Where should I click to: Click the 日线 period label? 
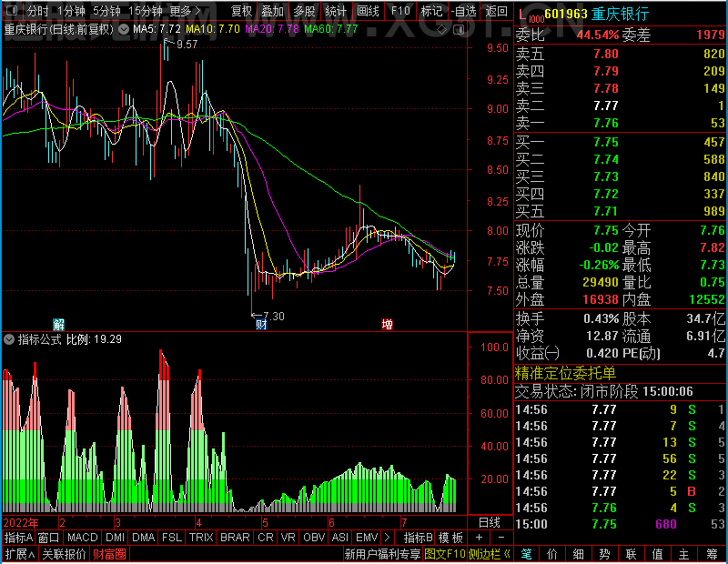click(490, 523)
